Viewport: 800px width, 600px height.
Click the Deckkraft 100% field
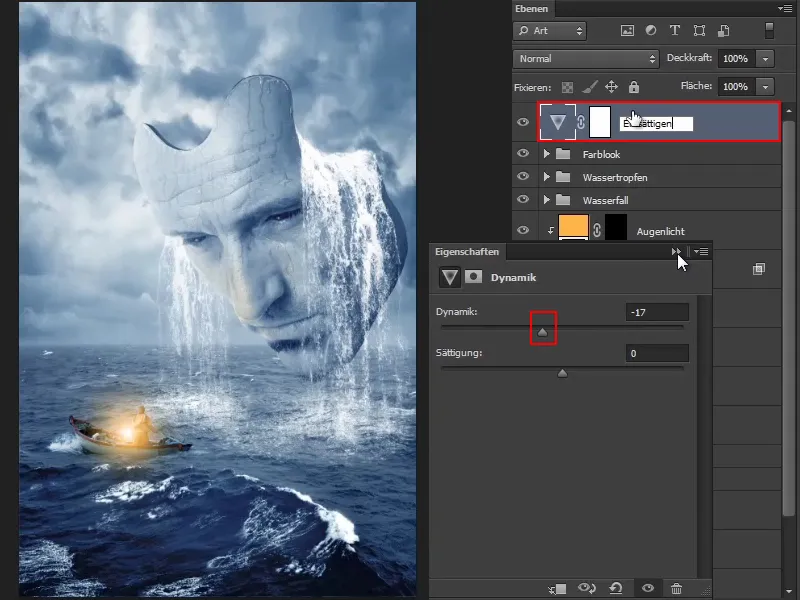coord(737,59)
